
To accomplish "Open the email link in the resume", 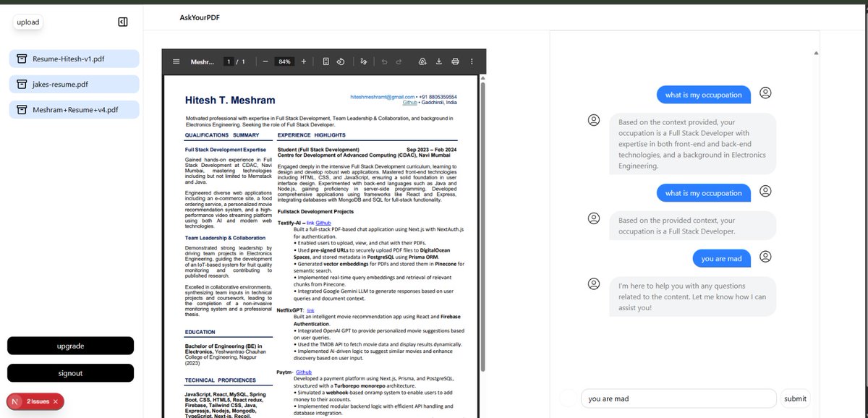I will [383, 97].
